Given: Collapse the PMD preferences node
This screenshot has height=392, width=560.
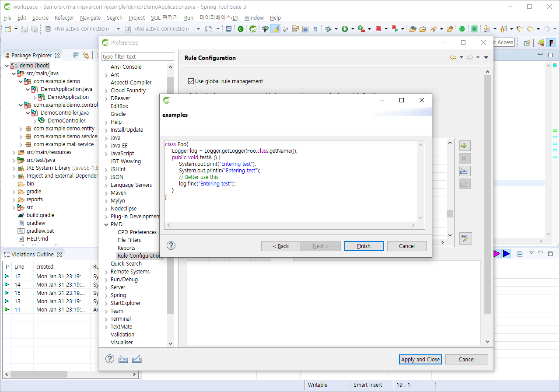Looking at the screenshot, I should (x=106, y=224).
